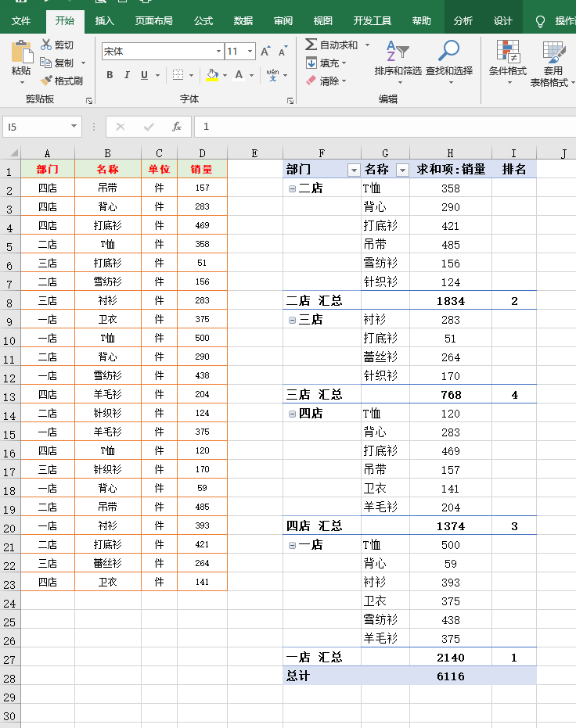Select the column H header
The height and width of the screenshot is (728, 576).
451,153
